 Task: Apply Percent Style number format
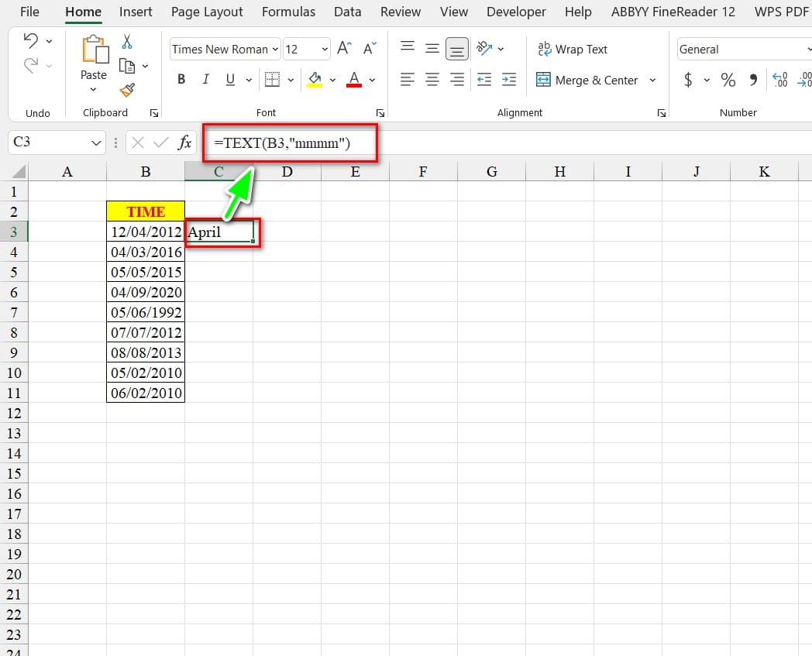coord(728,80)
